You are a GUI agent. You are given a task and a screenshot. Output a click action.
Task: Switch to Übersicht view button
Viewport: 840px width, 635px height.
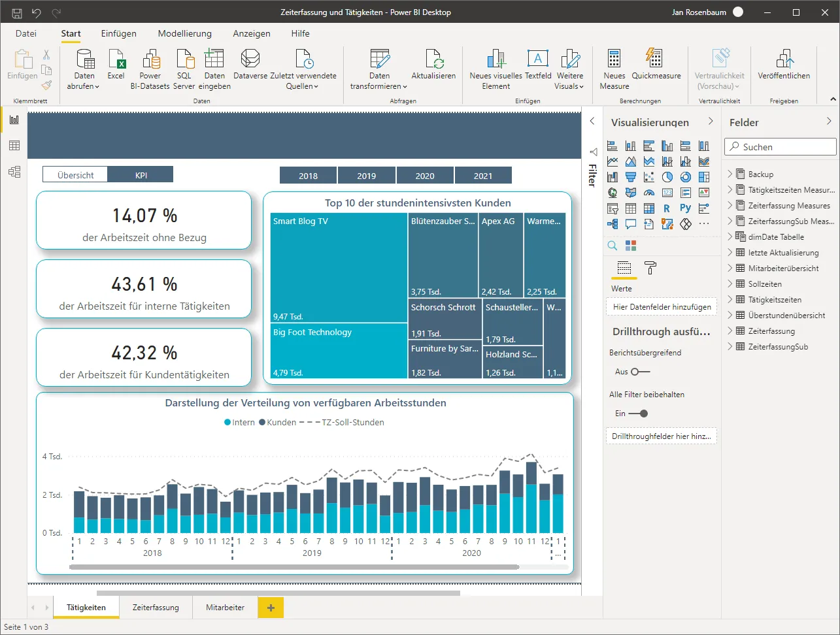pyautogui.click(x=75, y=175)
